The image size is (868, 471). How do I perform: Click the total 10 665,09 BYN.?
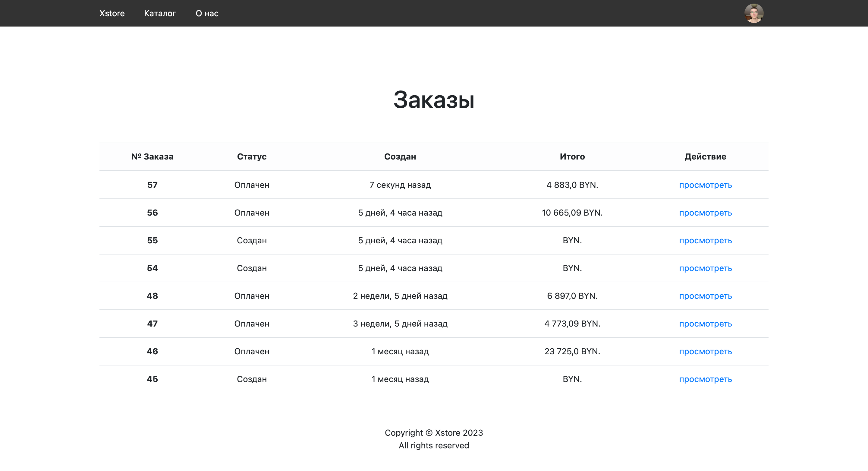[572, 212]
